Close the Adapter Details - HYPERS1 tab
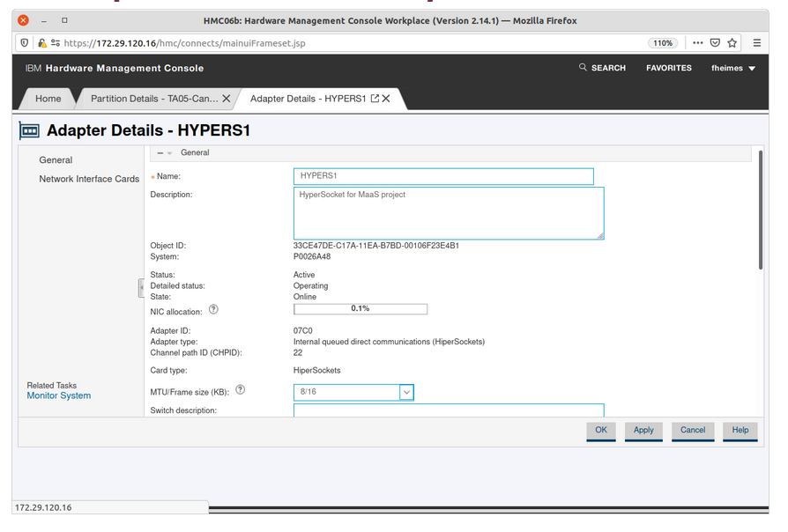 386,99
